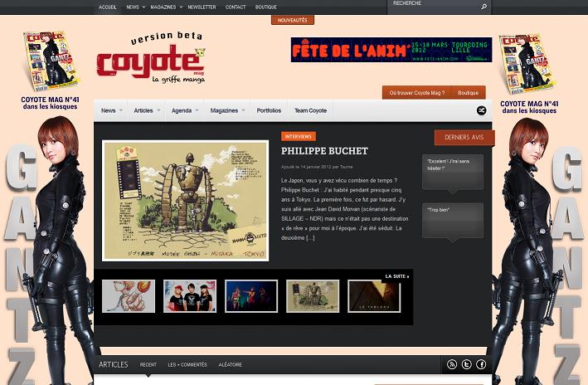Image resolution: width=588 pixels, height=385 pixels.
Task: Open Boutique in top bar
Action: 266,7
